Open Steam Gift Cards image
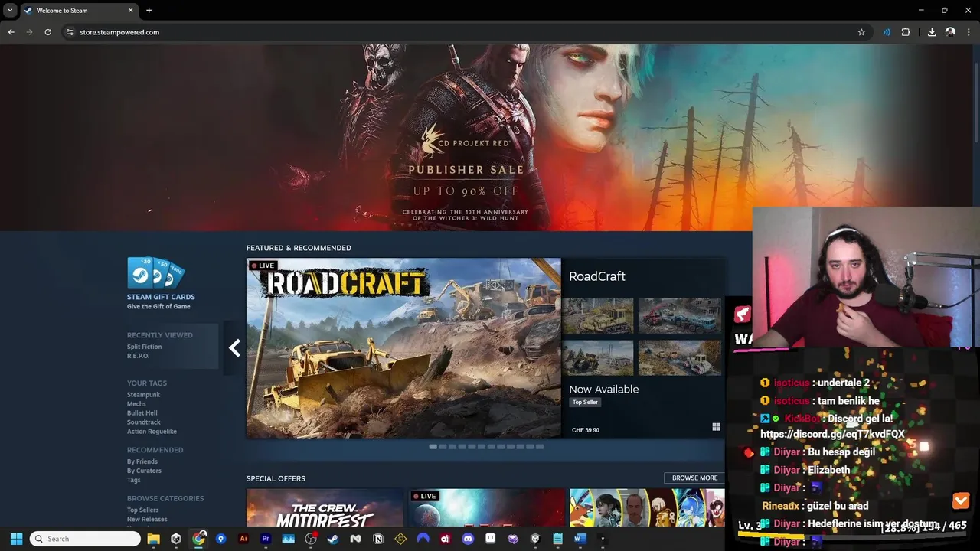 point(155,272)
